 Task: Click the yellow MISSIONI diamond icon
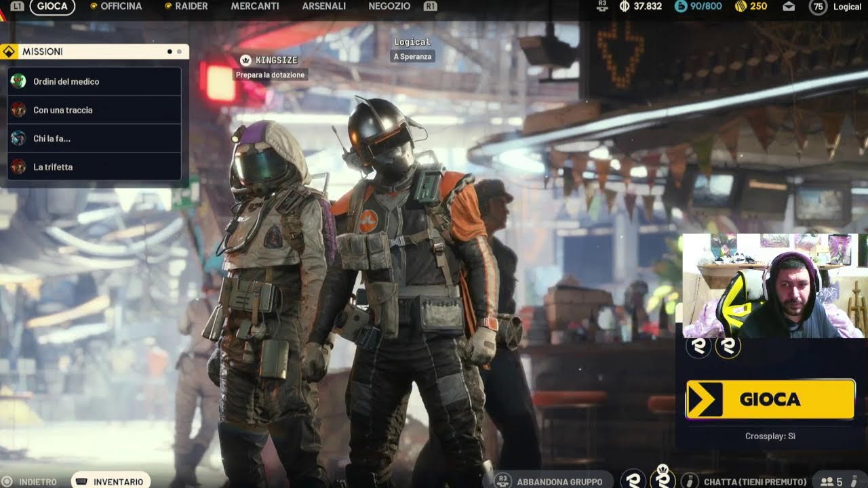[9, 52]
